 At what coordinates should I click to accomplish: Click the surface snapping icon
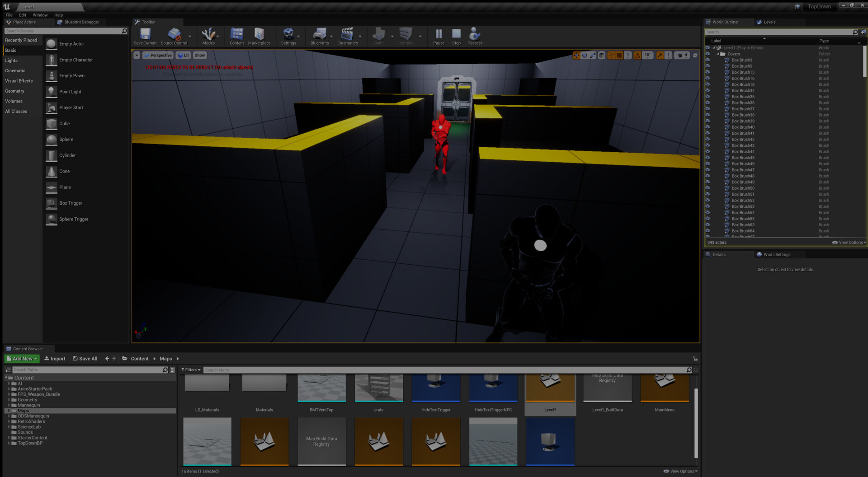[611, 55]
